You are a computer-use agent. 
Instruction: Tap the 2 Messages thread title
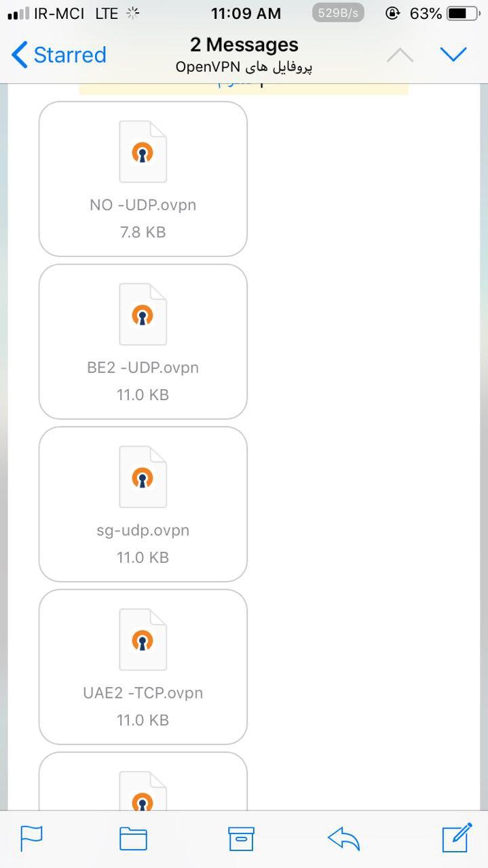(x=244, y=45)
